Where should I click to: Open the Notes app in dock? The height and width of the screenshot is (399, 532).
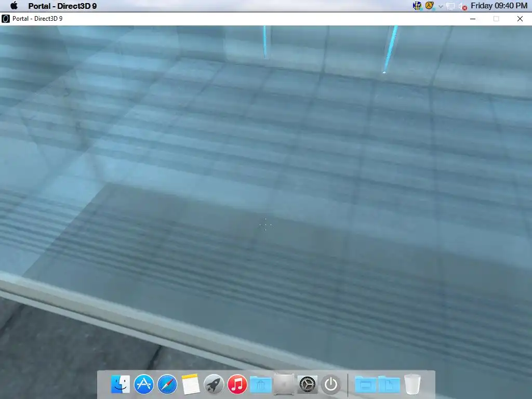click(190, 384)
